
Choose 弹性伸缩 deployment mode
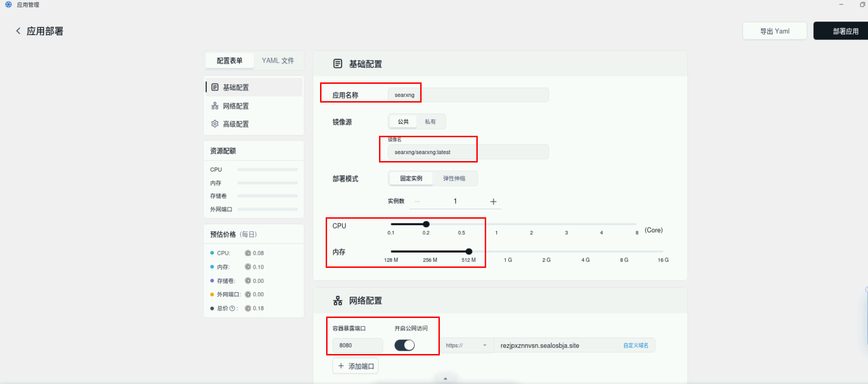(454, 178)
